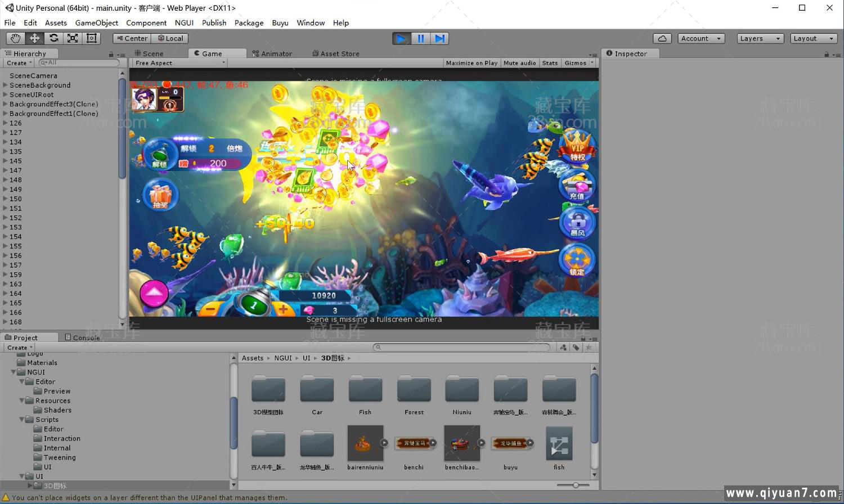The width and height of the screenshot is (844, 504).
Task: Switch to the Scene tab
Action: [152, 53]
